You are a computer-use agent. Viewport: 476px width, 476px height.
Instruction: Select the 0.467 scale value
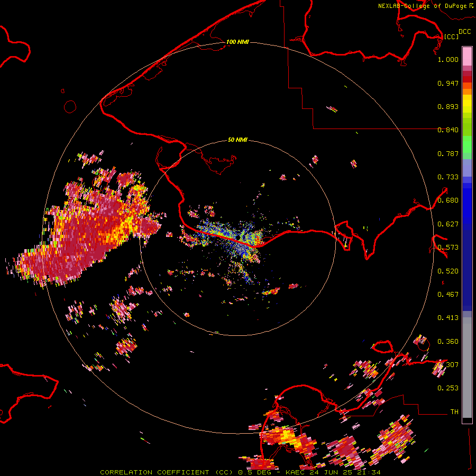coord(448,295)
